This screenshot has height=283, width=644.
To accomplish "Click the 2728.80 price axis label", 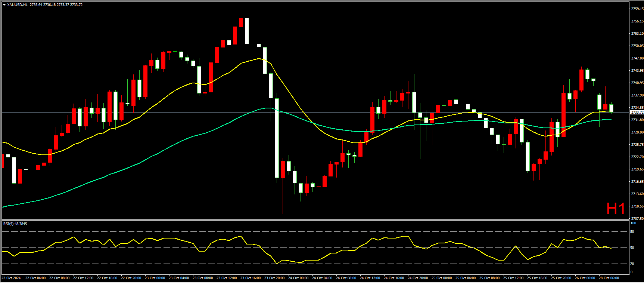I will (x=637, y=132).
